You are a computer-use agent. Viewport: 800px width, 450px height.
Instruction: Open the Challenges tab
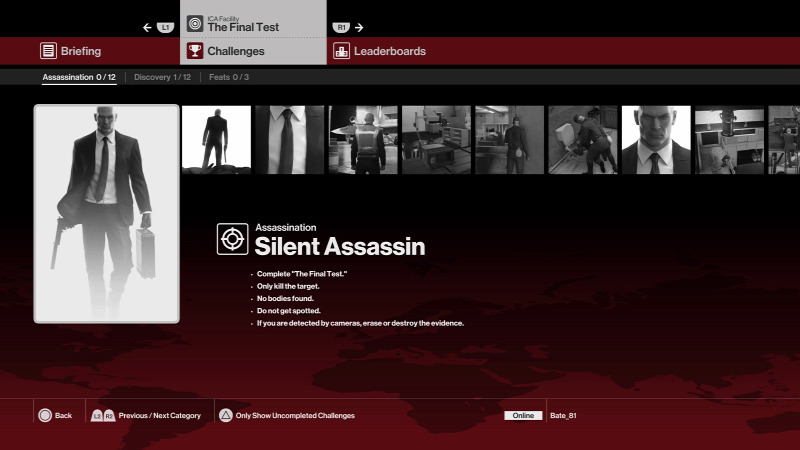tap(253, 51)
